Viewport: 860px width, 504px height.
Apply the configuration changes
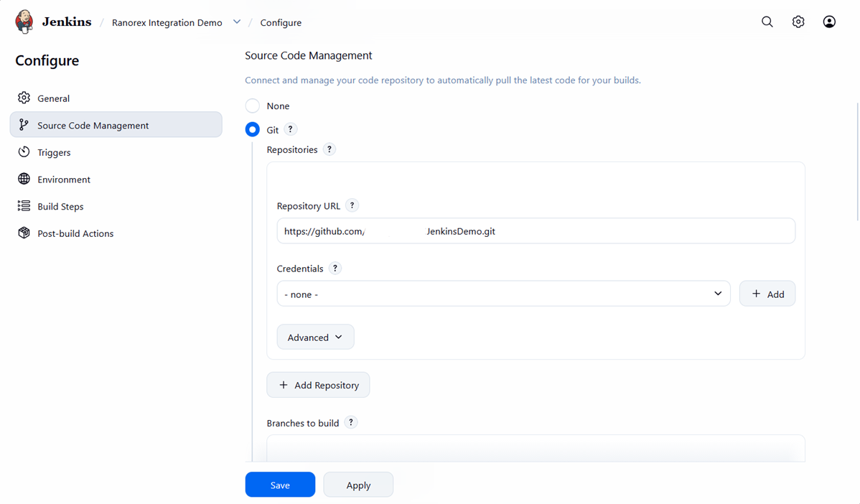(x=358, y=485)
